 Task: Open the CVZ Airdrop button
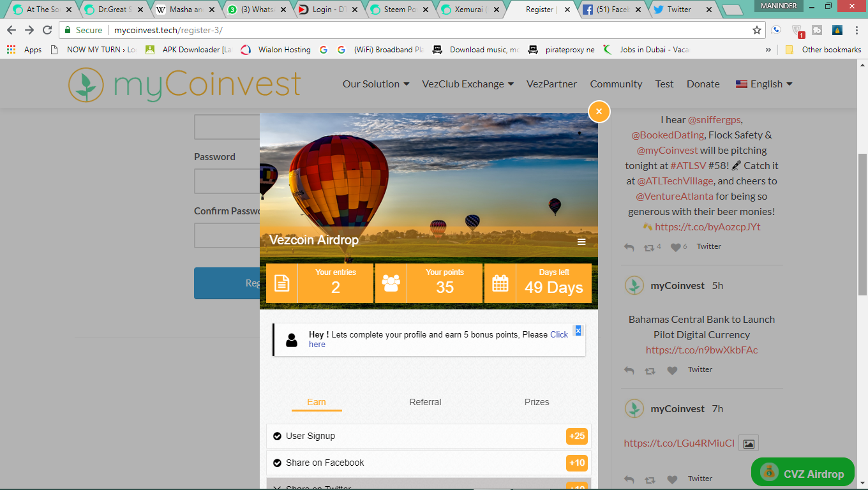pos(803,472)
